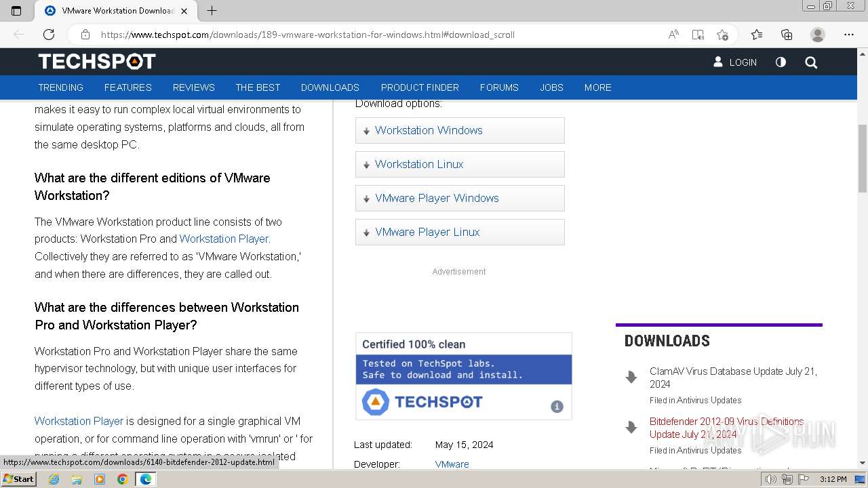
Task: Click the certified clean info icon
Action: 557,407
